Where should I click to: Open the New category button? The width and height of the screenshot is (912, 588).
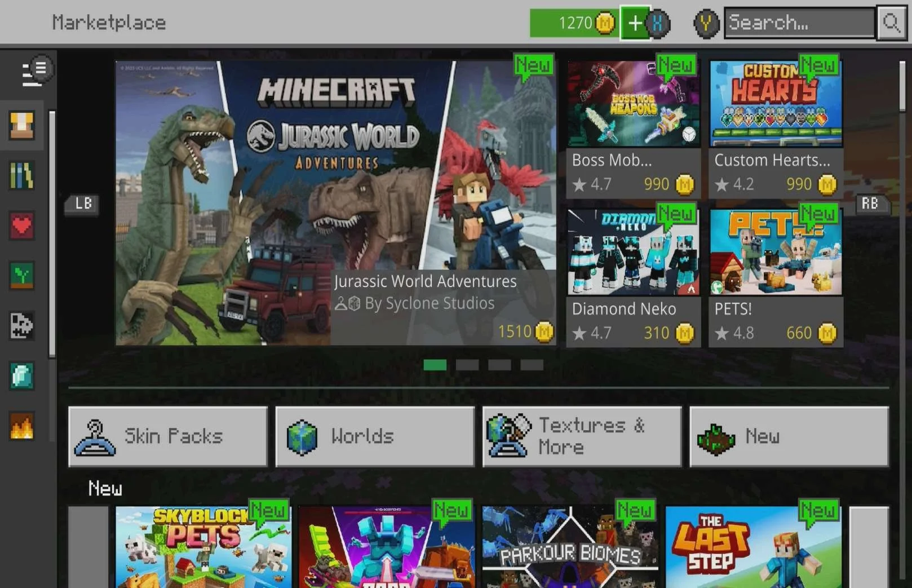(789, 437)
